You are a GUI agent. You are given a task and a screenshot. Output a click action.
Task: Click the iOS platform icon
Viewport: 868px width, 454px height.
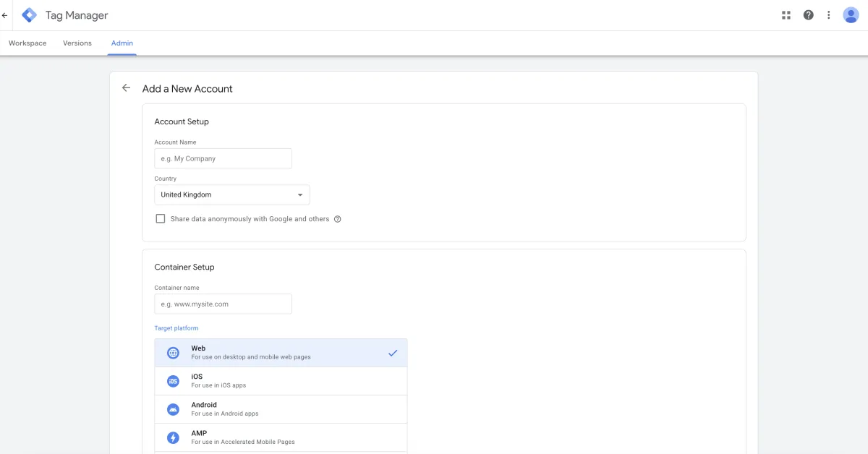coord(173,381)
